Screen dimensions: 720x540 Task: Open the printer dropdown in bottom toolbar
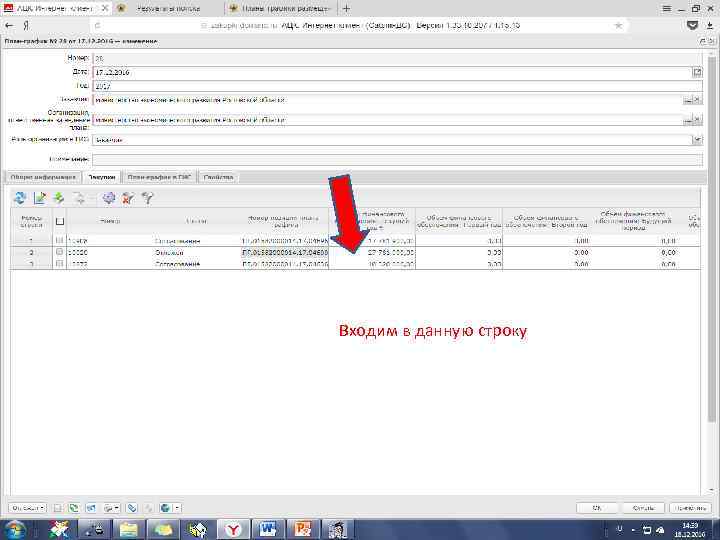(x=112, y=508)
